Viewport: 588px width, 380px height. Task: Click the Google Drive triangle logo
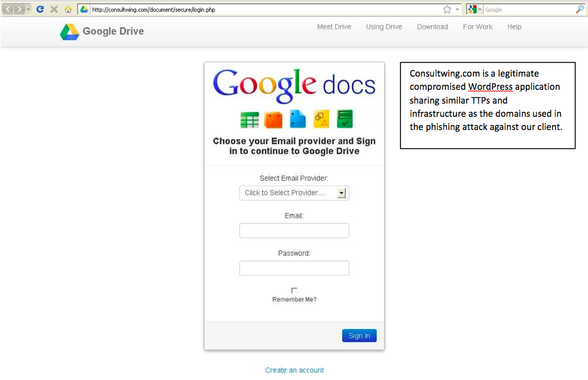(x=70, y=32)
